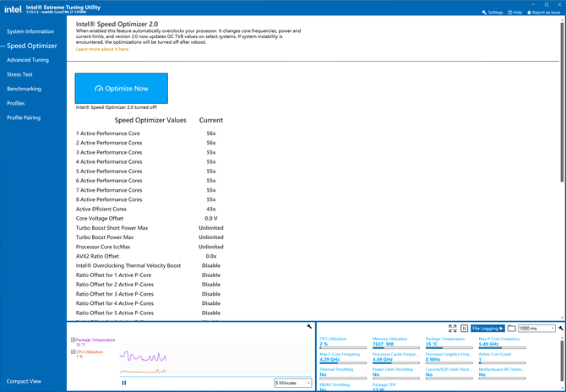This screenshot has height=392, width=566.
Task: Click the Max P-Core Frequency monitor bar
Action: click(502, 347)
